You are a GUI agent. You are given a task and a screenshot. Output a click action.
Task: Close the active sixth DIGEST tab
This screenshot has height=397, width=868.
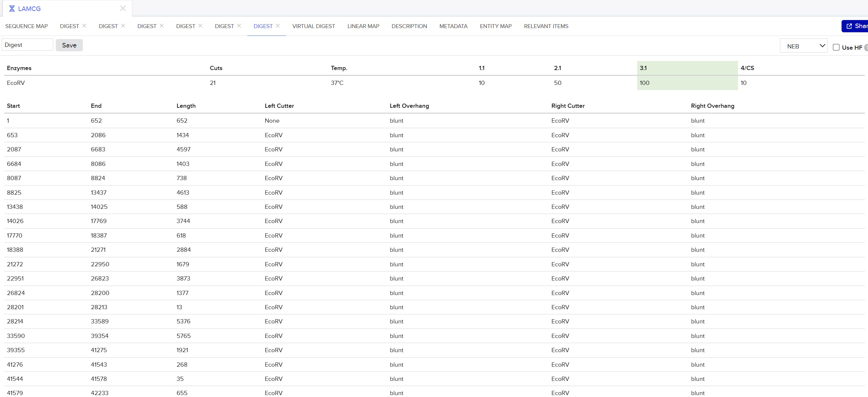(x=278, y=25)
